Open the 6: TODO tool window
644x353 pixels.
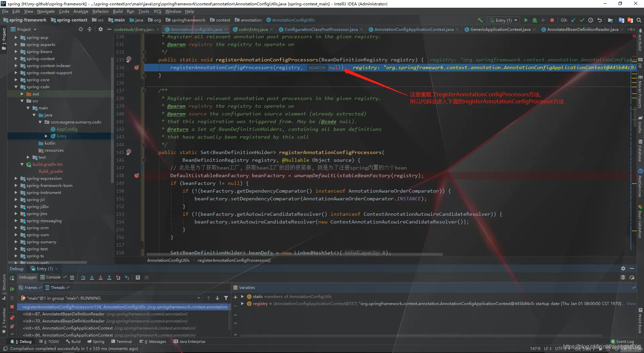(49, 342)
